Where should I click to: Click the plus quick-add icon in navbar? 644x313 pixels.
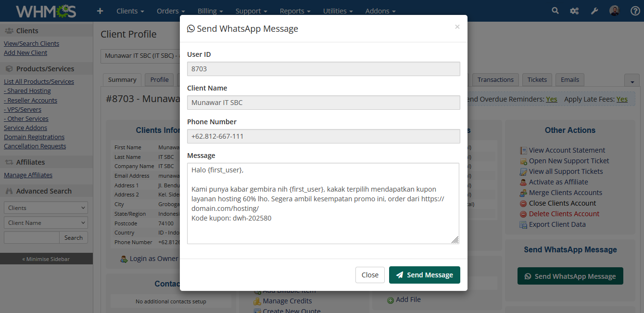pos(100,11)
